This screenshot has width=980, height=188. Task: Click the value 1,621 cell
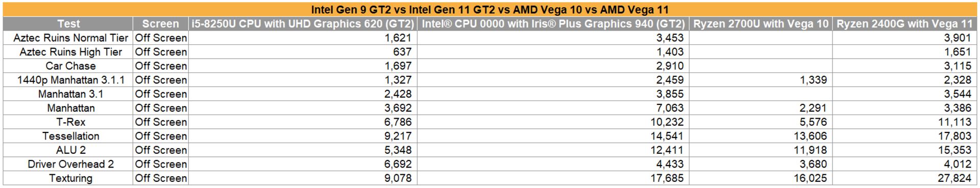pos(303,38)
